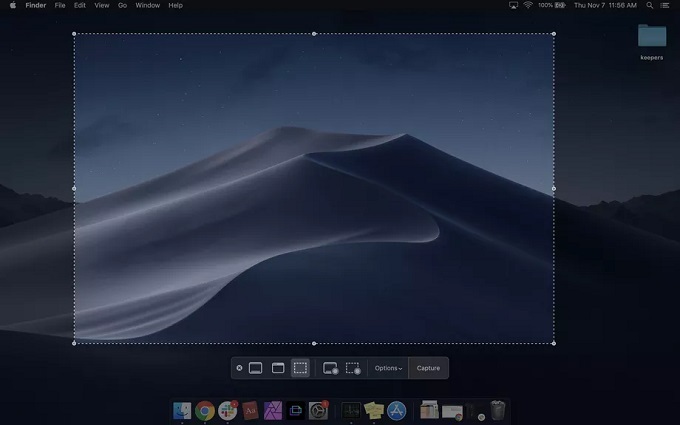Click the top-left selection corner handle
Viewport: 680px width, 425px height.
(x=74, y=34)
